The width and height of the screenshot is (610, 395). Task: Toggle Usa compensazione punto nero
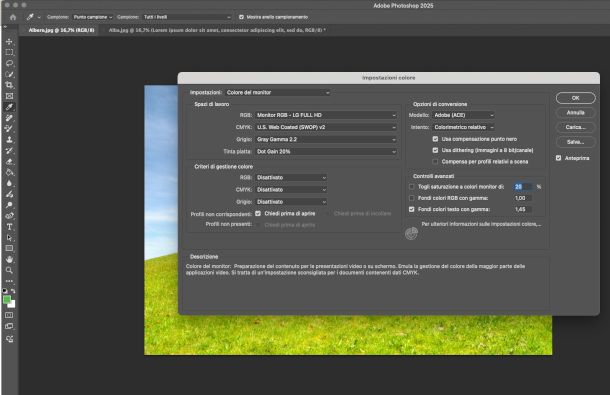click(435, 139)
